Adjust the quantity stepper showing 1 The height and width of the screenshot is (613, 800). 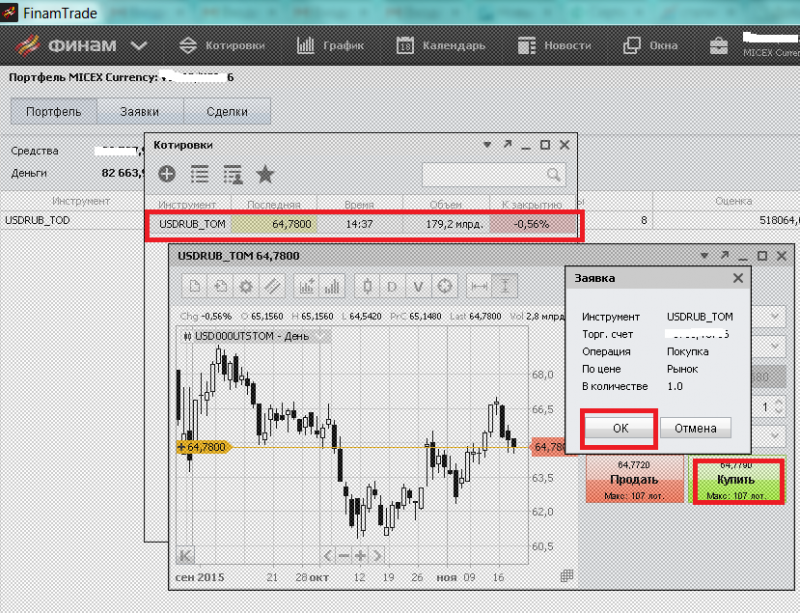(779, 407)
